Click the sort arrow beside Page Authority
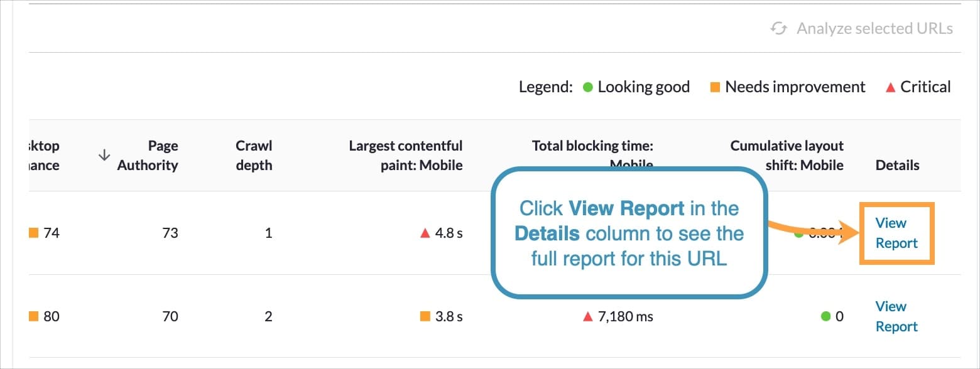 coord(104,156)
